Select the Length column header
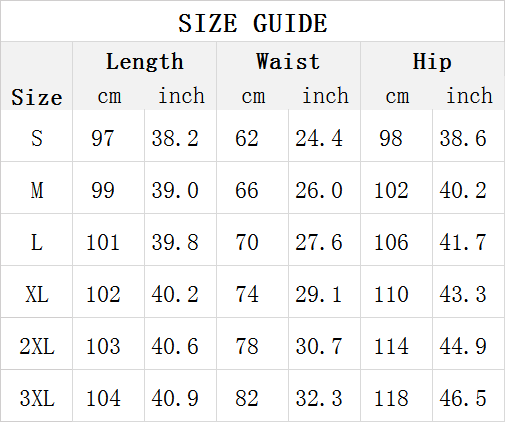Image resolution: width=505 pixels, height=422 pixels. coord(145,62)
